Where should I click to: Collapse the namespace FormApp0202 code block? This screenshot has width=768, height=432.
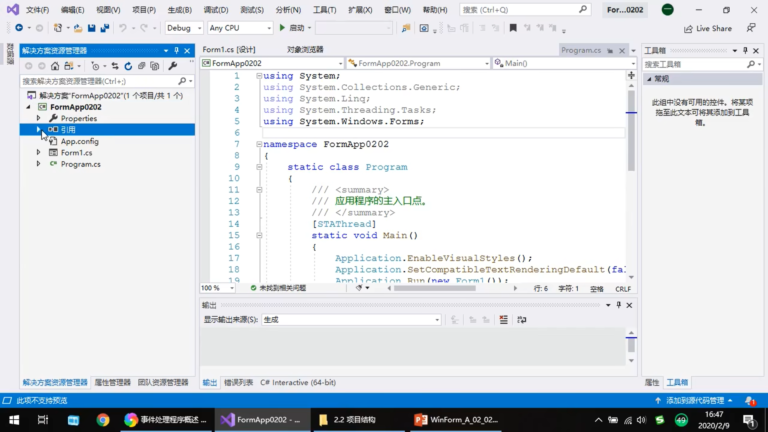(x=259, y=144)
